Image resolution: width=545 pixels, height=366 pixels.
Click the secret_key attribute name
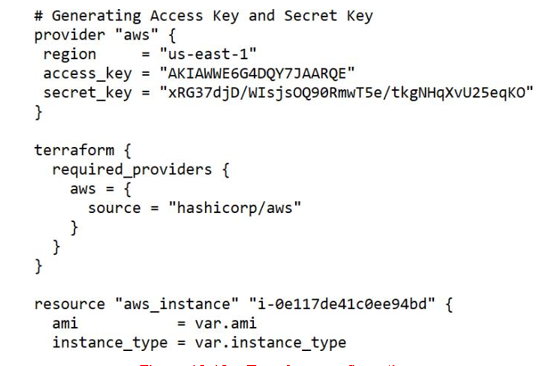coord(88,93)
